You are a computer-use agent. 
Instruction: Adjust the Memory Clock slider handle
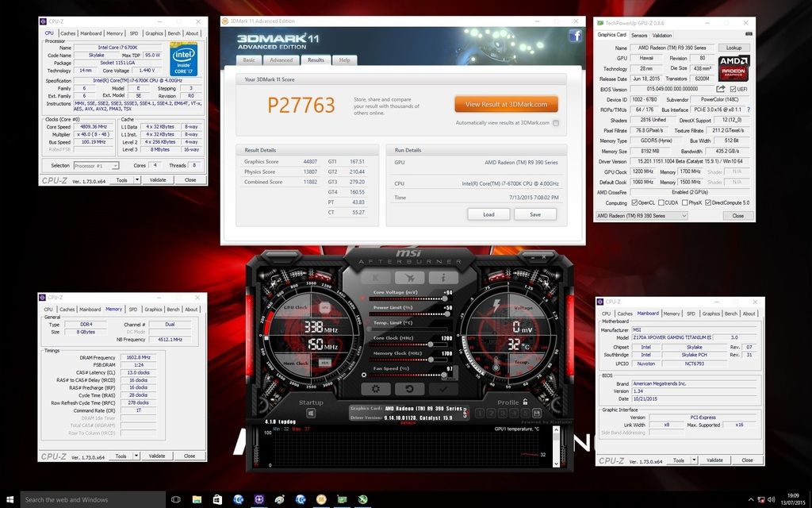point(430,360)
